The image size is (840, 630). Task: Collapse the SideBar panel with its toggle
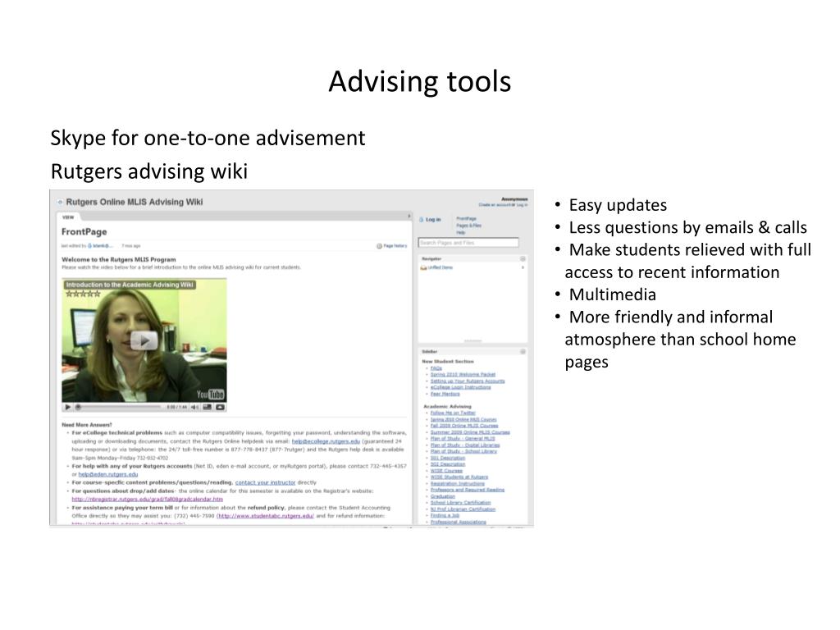click(x=523, y=351)
